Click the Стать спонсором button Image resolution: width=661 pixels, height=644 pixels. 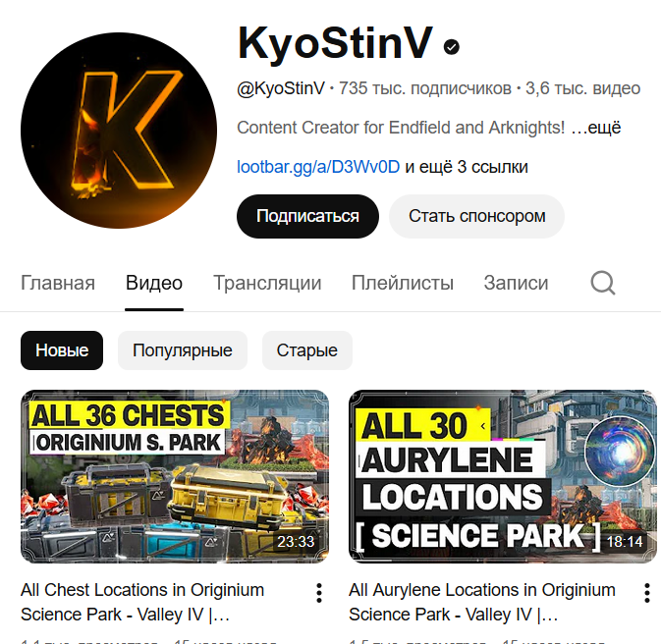[x=476, y=216]
